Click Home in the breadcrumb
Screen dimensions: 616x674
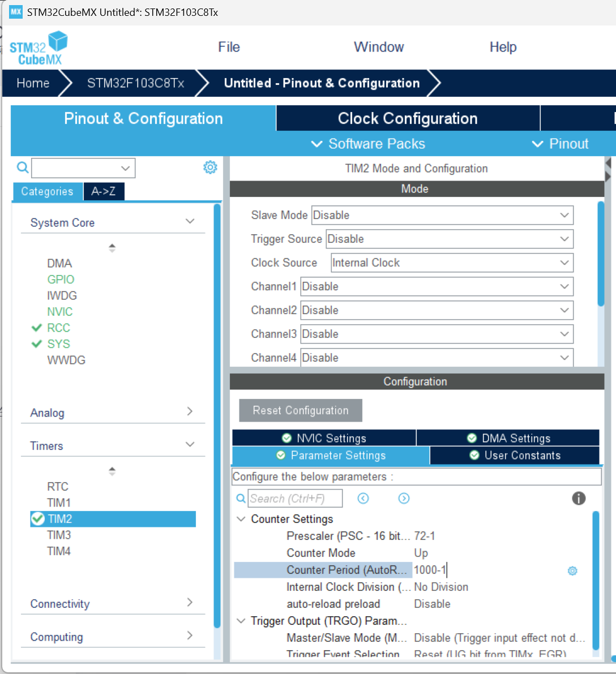tap(33, 83)
